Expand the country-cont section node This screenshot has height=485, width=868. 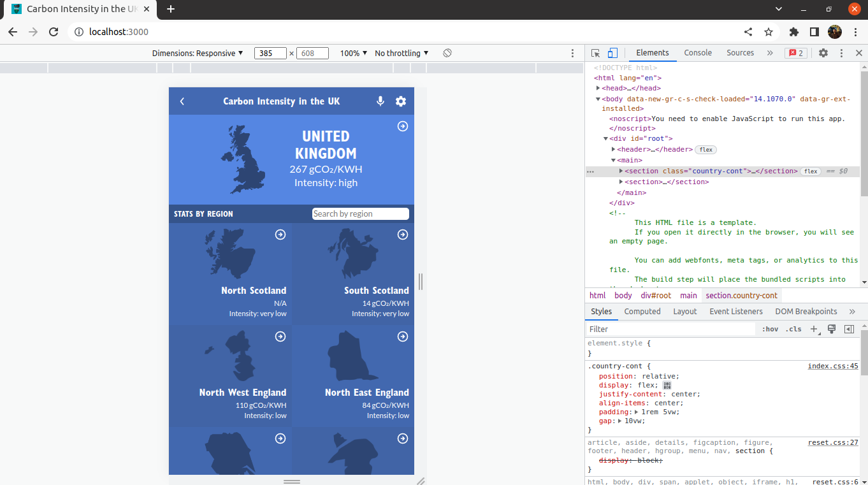click(x=621, y=171)
